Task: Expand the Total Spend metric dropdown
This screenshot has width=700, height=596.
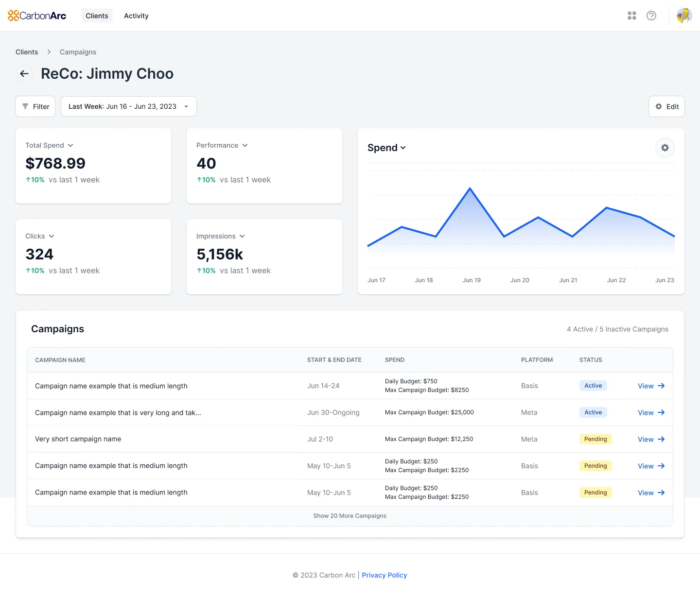Action: click(x=49, y=145)
